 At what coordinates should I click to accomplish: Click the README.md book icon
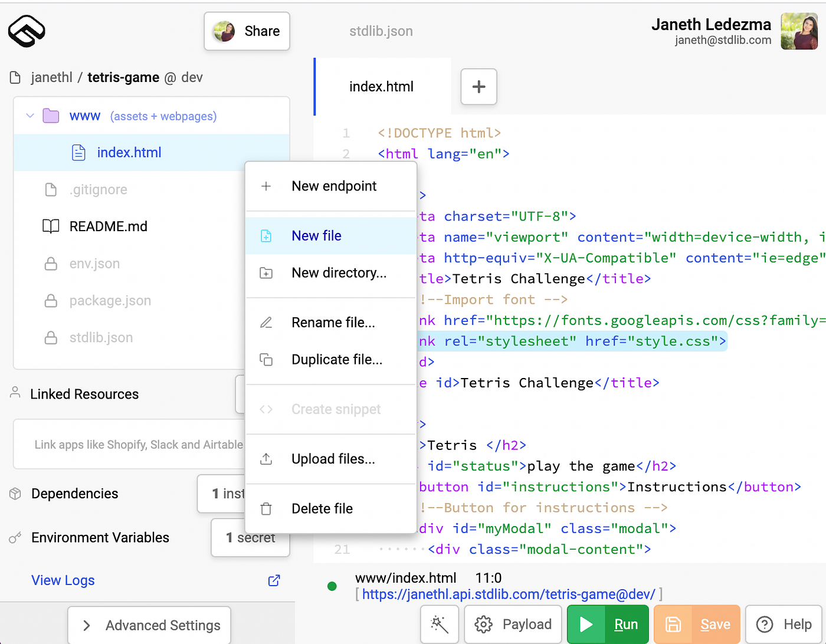51,226
